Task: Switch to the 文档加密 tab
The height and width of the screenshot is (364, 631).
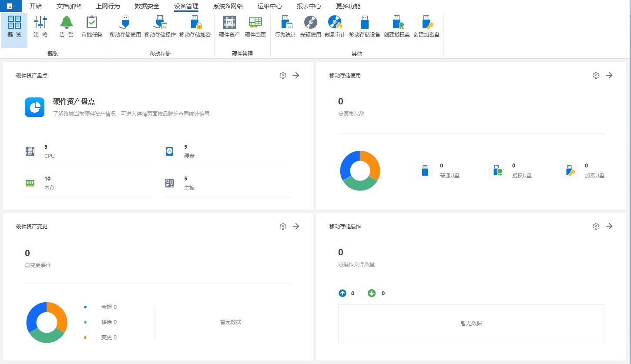Action: (69, 6)
